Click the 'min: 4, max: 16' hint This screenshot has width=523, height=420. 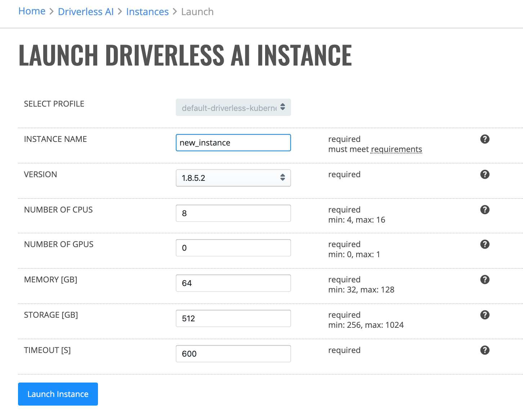(x=357, y=220)
